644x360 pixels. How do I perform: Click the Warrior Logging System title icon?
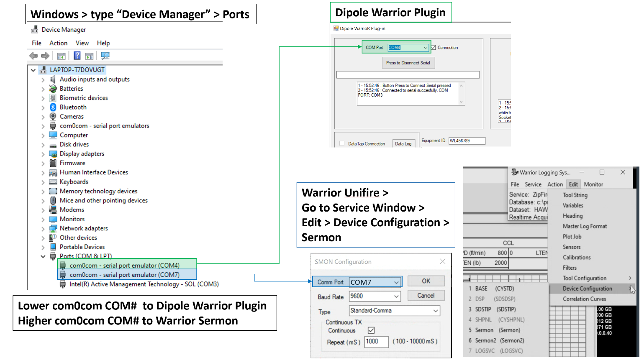(x=515, y=172)
